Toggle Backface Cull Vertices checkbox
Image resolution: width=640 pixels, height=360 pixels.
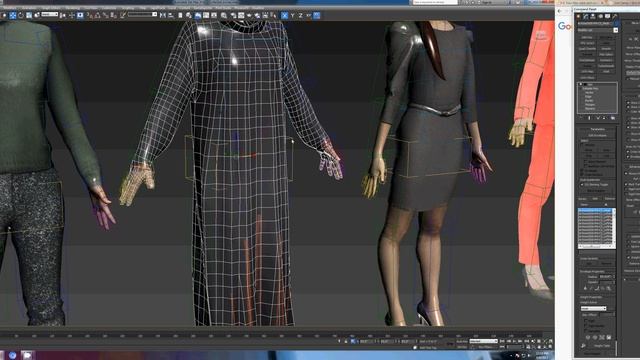586,166
